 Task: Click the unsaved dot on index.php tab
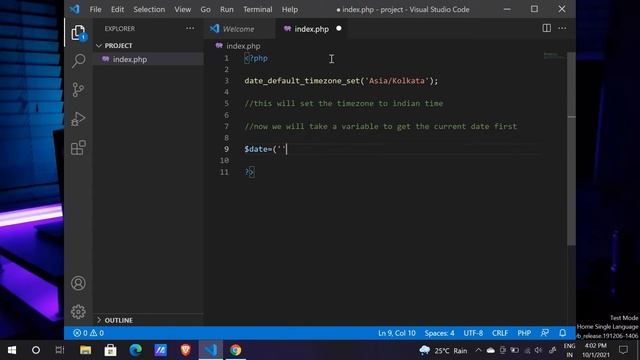point(339,29)
